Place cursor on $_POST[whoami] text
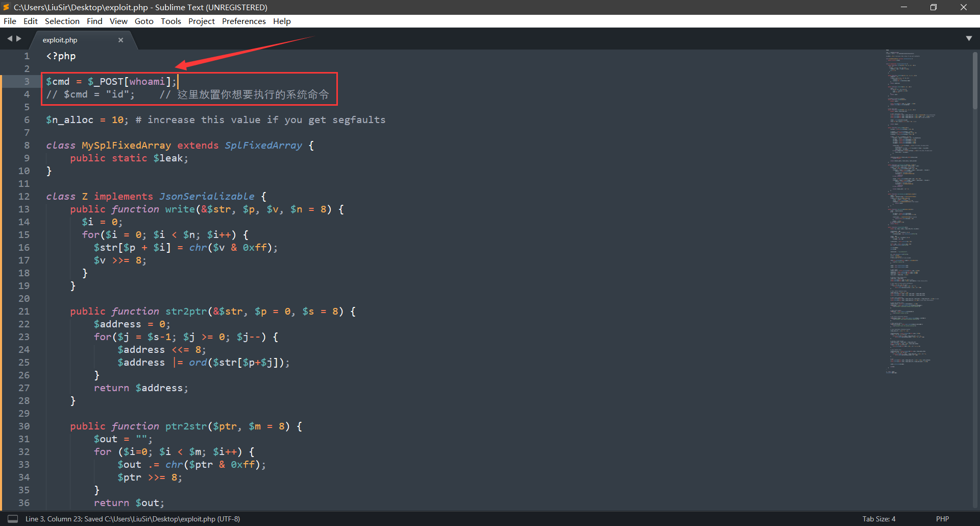This screenshot has height=526, width=980. pos(130,82)
